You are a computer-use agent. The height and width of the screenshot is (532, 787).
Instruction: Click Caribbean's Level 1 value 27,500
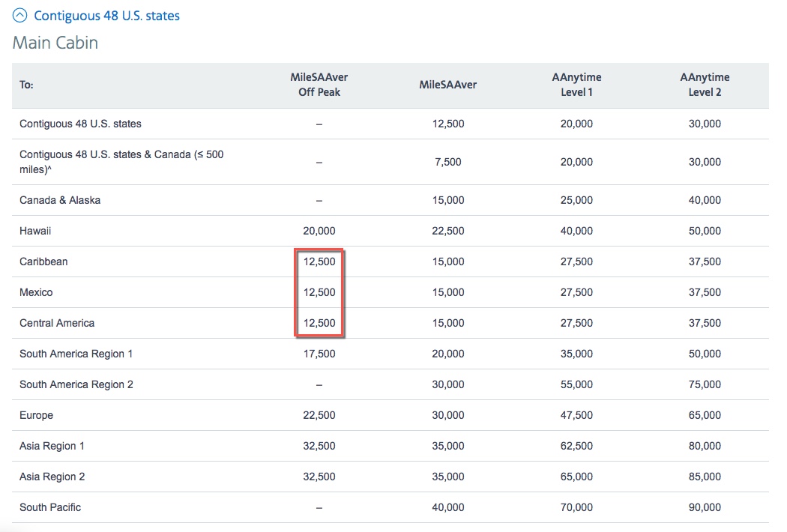tap(576, 262)
